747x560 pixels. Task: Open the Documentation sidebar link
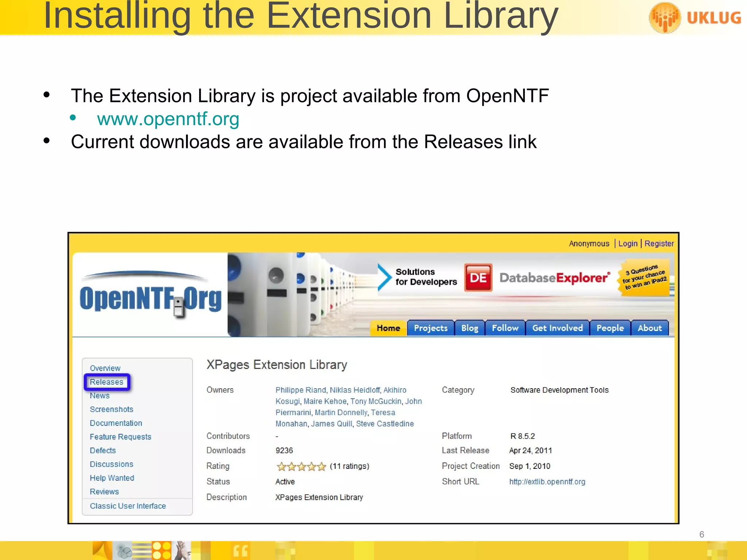(x=116, y=423)
